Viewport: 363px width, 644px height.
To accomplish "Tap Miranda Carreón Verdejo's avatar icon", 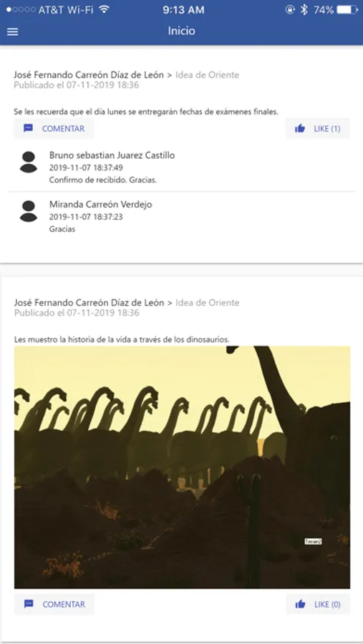I will tap(29, 211).
